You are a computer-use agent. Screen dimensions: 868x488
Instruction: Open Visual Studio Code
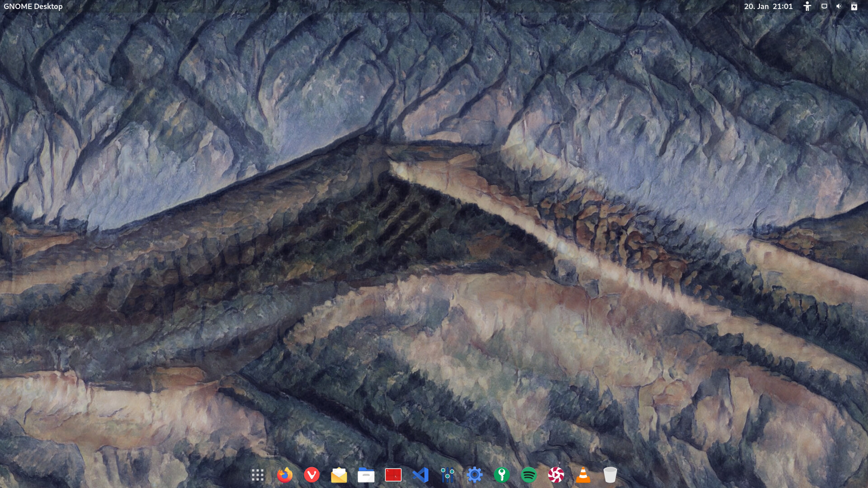click(x=420, y=475)
